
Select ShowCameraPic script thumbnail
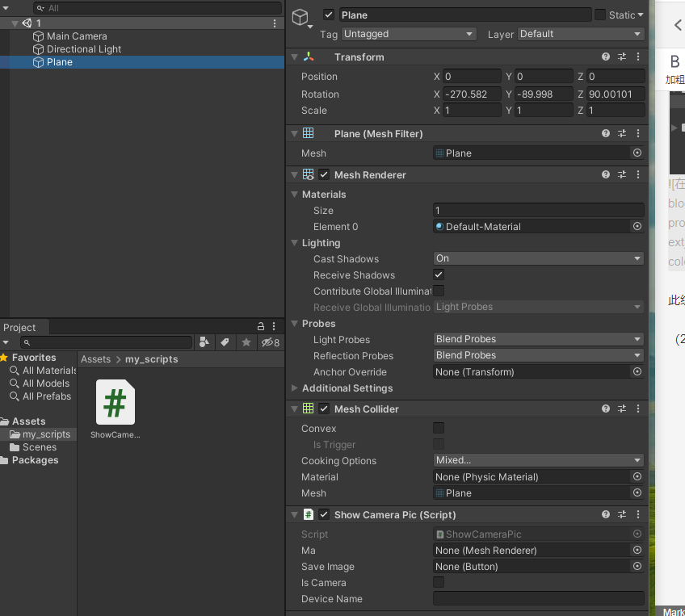point(116,402)
